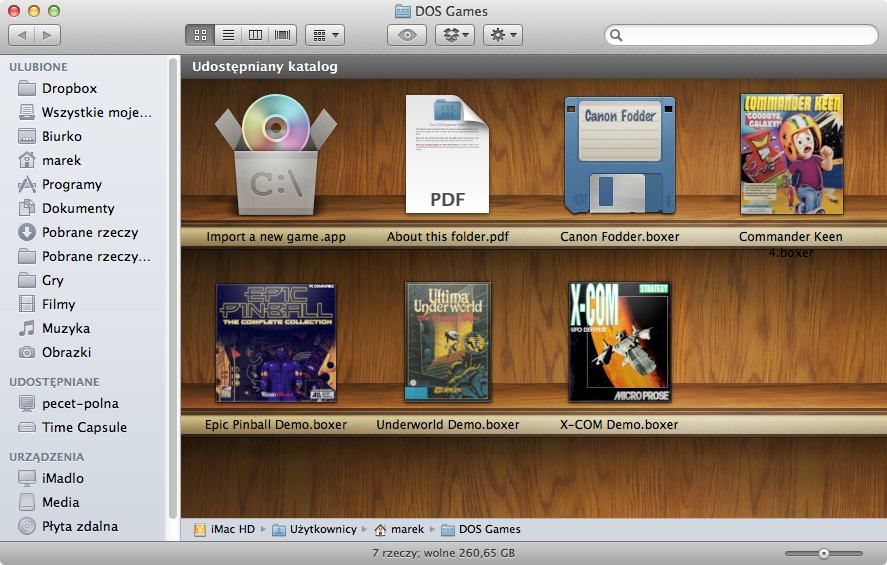This screenshot has height=565, width=887.
Task: Select the X-COM Demo game box
Action: (x=619, y=342)
